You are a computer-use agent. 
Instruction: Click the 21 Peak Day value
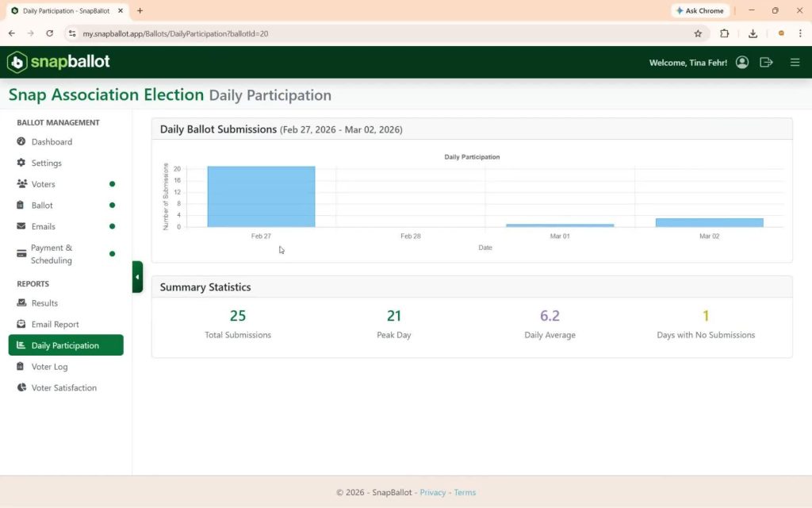pos(393,316)
